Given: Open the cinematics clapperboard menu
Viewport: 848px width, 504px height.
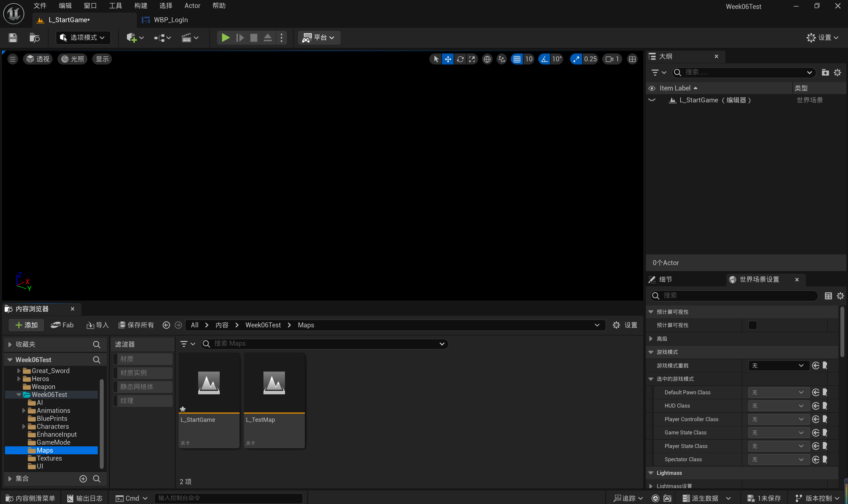Looking at the screenshot, I should (x=190, y=37).
